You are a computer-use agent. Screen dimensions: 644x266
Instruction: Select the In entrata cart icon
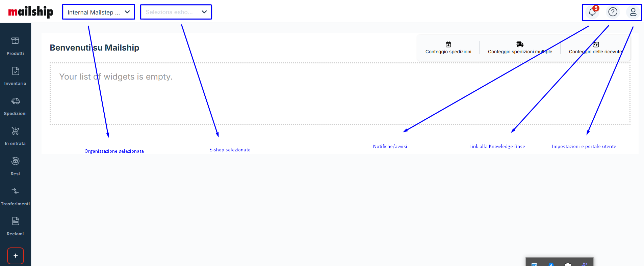(15, 131)
